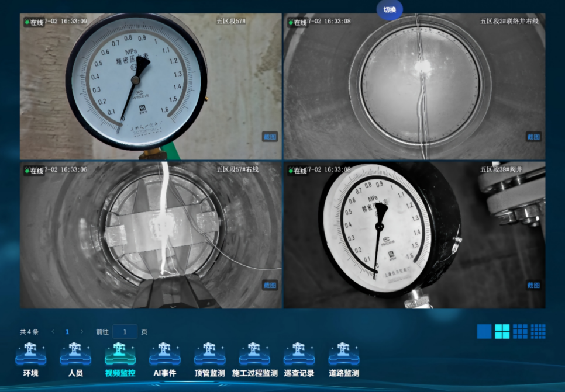Image resolution: width=565 pixels, height=392 pixels.
Task: Go to previous page arrow
Action: (x=53, y=331)
